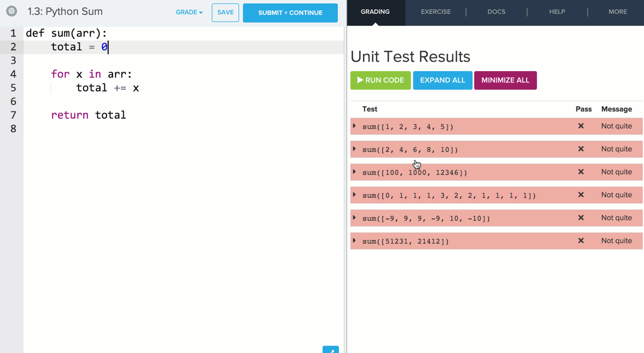This screenshot has height=353, width=644.
Task: Expand the sum([-9, 9, 9, -9, 10, -10]) test
Action: tap(355, 218)
